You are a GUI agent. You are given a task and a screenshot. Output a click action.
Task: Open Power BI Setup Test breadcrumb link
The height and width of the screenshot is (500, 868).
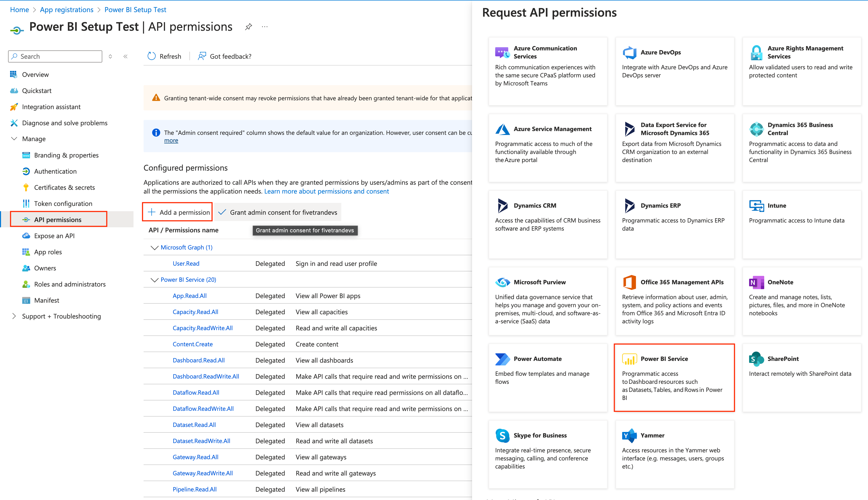[135, 10]
